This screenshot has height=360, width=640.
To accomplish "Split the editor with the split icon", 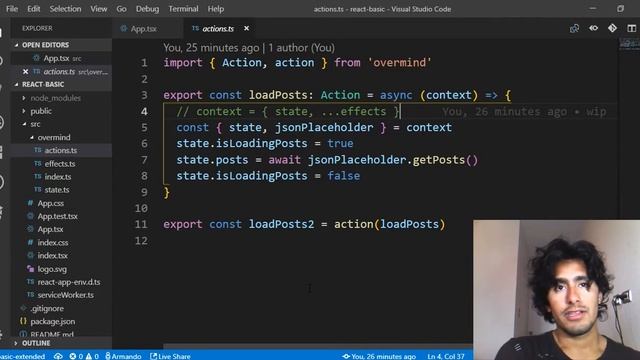I will coord(631,28).
